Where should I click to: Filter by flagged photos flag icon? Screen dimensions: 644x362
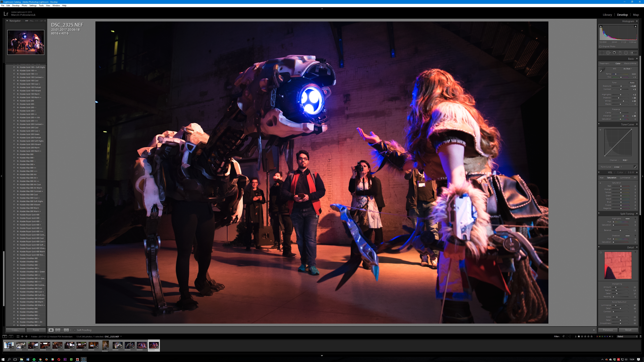(x=563, y=337)
